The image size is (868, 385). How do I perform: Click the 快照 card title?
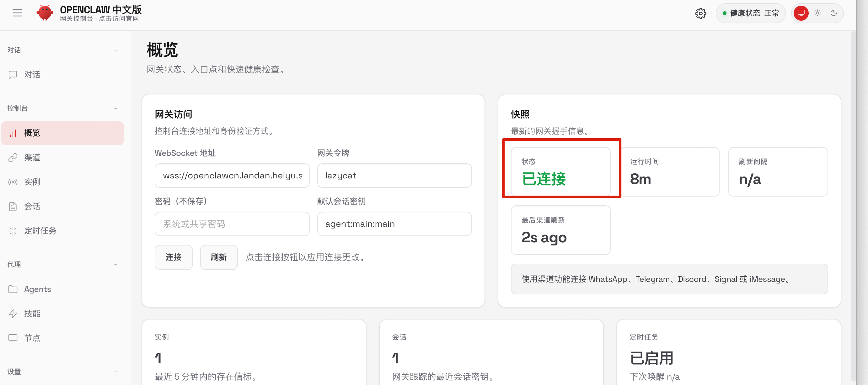click(520, 114)
